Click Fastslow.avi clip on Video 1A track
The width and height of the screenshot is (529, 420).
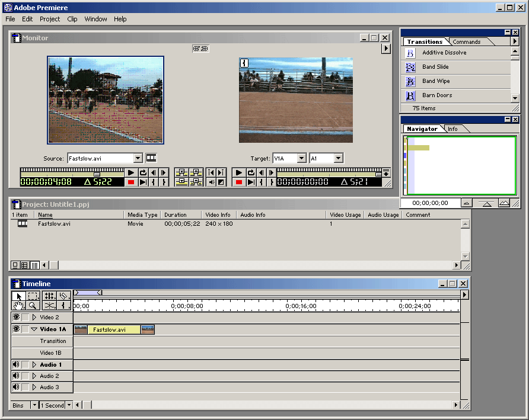click(114, 330)
